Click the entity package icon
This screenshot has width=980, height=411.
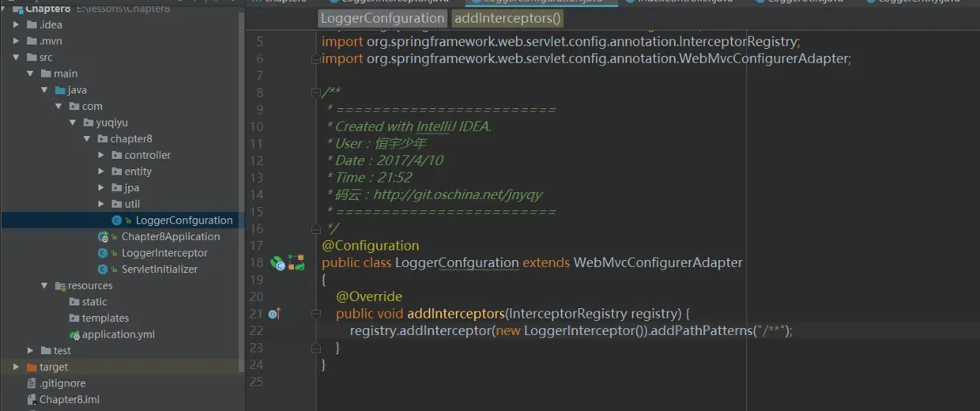[x=117, y=172]
